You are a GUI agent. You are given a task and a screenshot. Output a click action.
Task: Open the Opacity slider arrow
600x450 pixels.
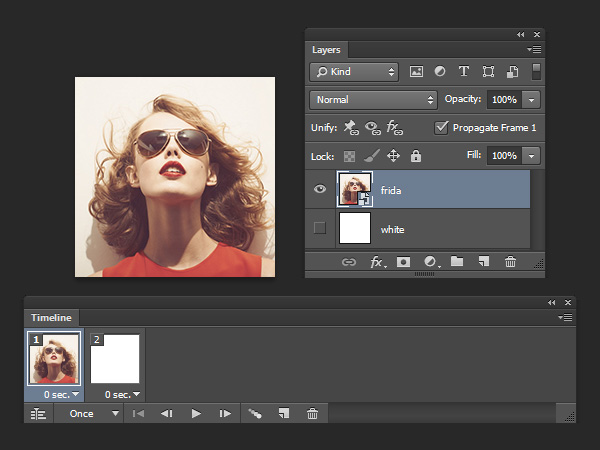coord(531,100)
